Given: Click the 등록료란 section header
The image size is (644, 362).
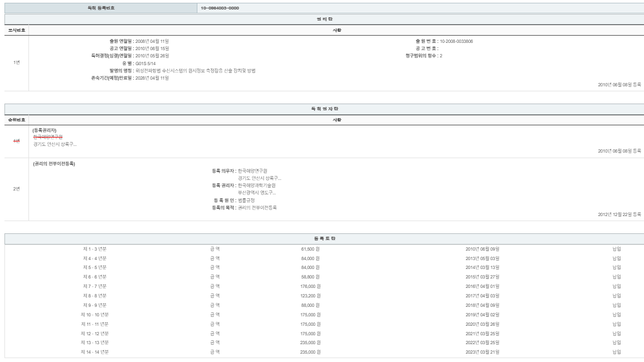Looking at the screenshot, I should coord(324,238).
